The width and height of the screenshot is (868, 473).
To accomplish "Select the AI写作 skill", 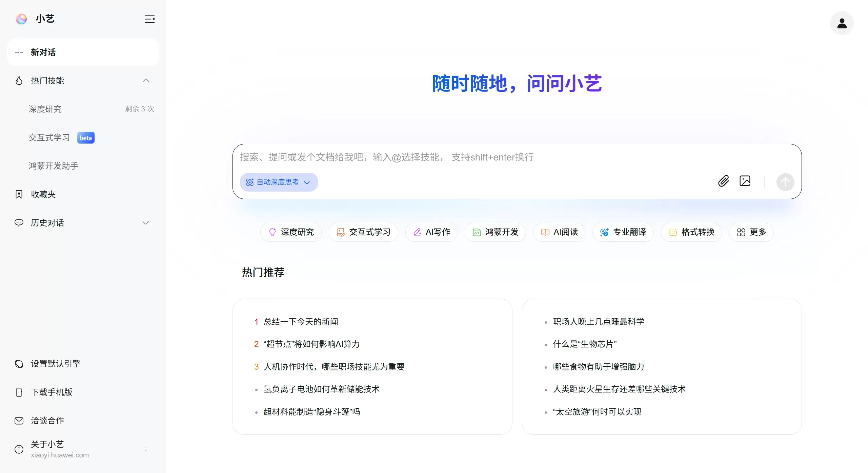I will click(431, 232).
